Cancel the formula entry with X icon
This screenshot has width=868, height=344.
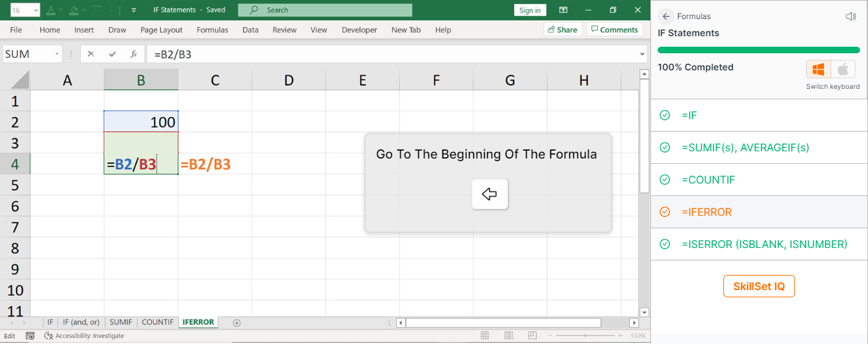pos(91,54)
